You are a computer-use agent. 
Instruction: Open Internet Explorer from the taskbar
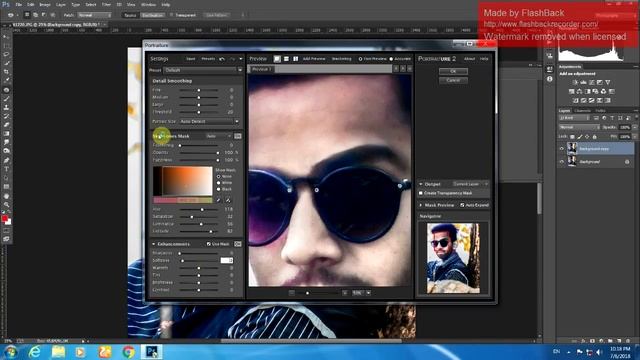(35, 351)
